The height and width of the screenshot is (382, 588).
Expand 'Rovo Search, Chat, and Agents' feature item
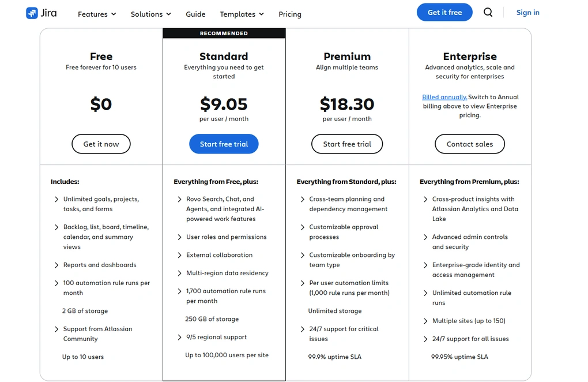click(x=179, y=199)
